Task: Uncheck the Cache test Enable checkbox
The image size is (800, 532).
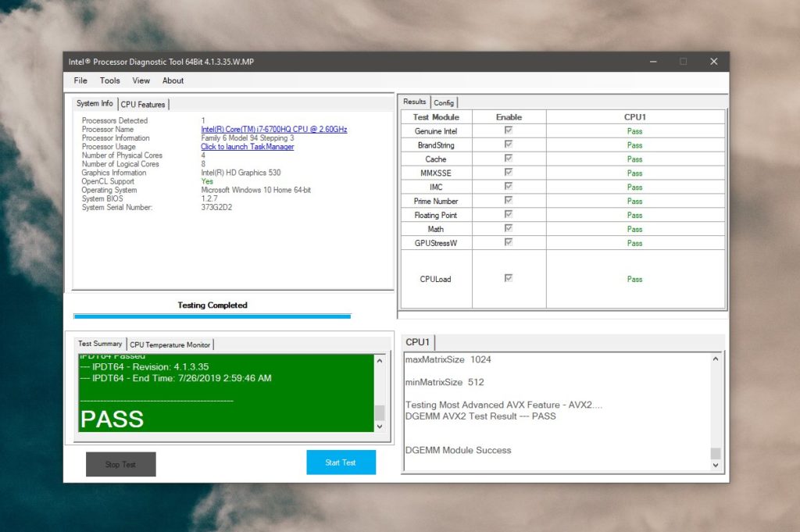Action: point(509,159)
